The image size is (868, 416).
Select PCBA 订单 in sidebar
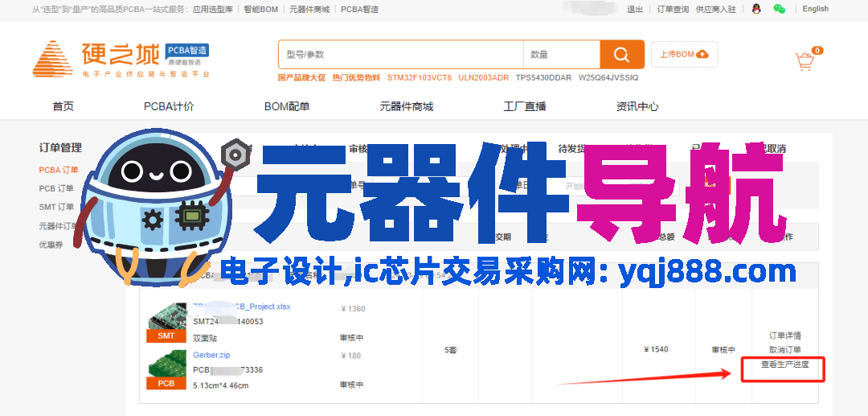click(59, 170)
